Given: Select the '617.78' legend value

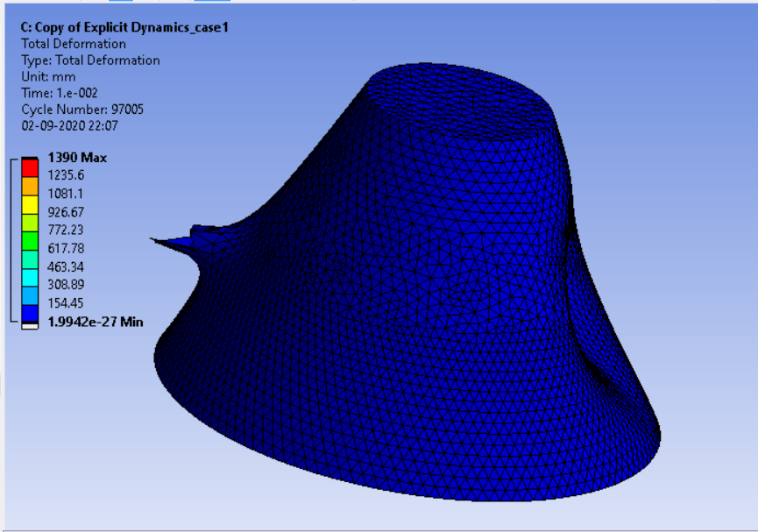Looking at the screenshot, I should (66, 249).
